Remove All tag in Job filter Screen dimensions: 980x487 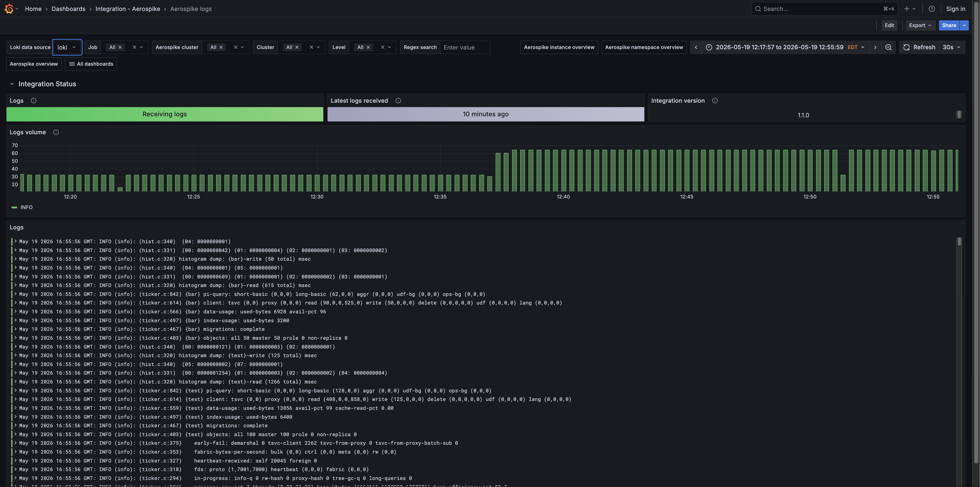120,47
